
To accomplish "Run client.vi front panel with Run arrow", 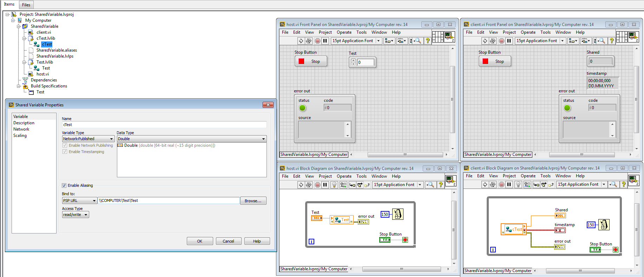I will tap(485, 41).
